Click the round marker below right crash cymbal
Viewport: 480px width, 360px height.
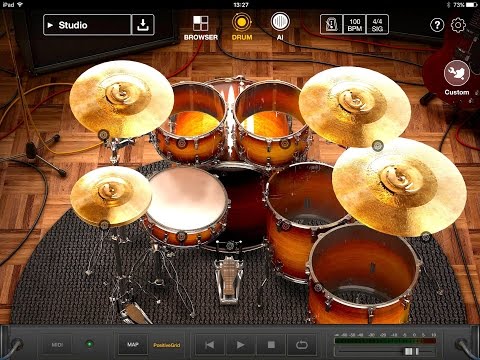pos(378,145)
